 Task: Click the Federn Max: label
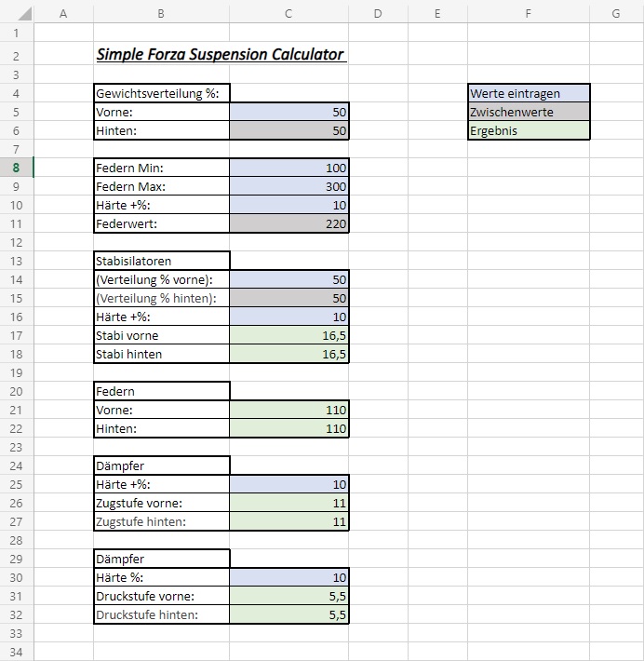pos(130,186)
